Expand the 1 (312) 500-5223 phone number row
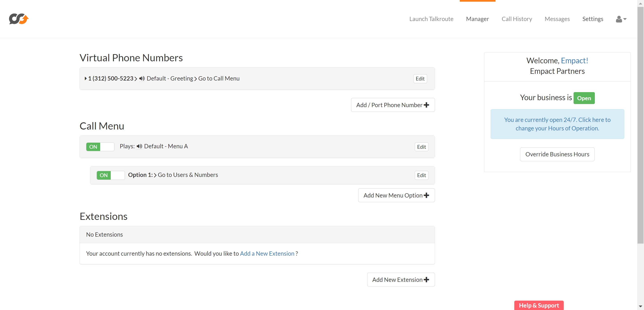This screenshot has height=310, width=644. tap(86, 79)
